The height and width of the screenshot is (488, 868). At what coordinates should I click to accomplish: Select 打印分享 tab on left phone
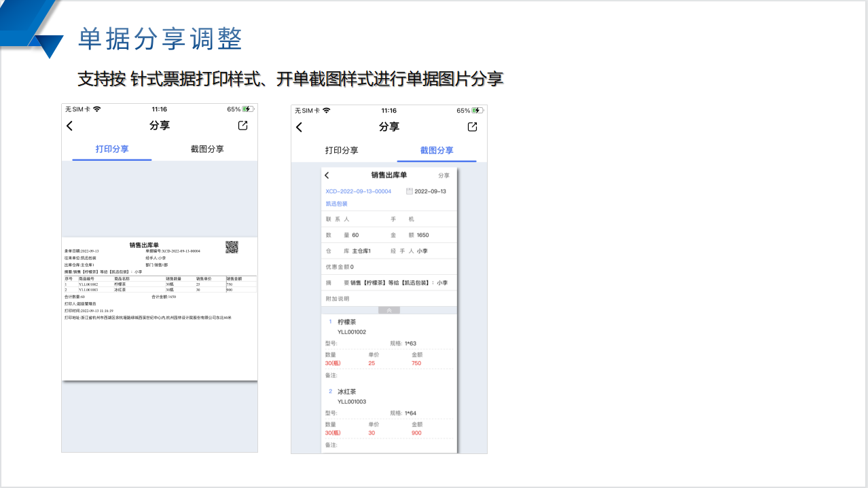[112, 149]
